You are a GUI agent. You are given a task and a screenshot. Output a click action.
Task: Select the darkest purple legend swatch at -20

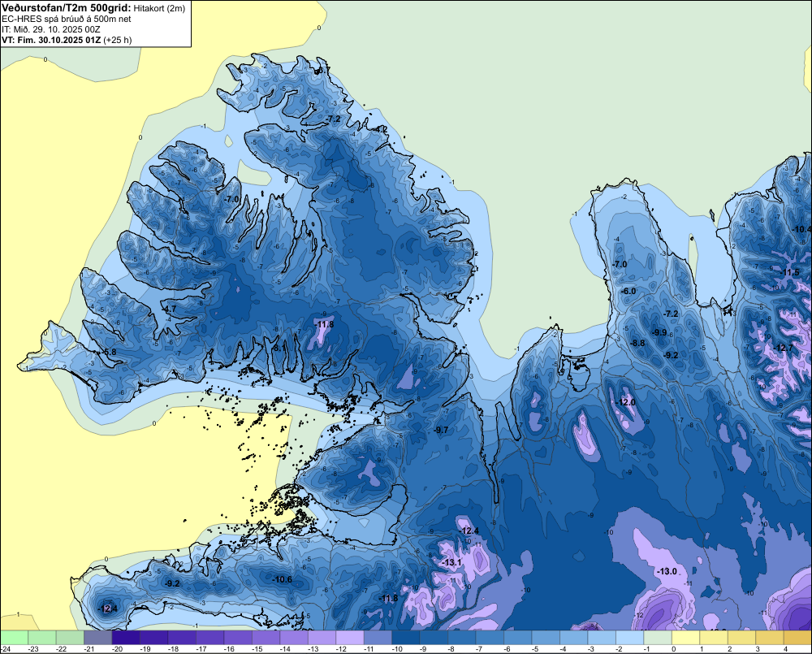pyautogui.click(x=126, y=637)
